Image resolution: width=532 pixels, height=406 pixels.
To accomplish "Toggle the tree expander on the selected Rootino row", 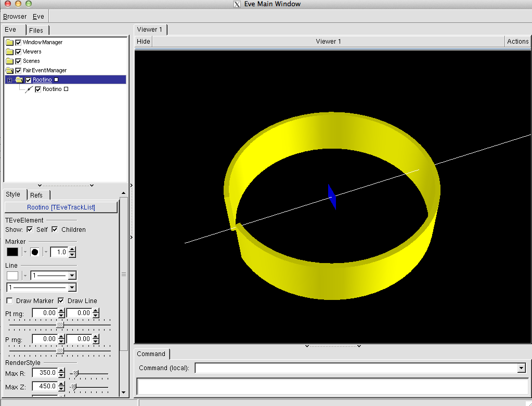I will [9, 80].
